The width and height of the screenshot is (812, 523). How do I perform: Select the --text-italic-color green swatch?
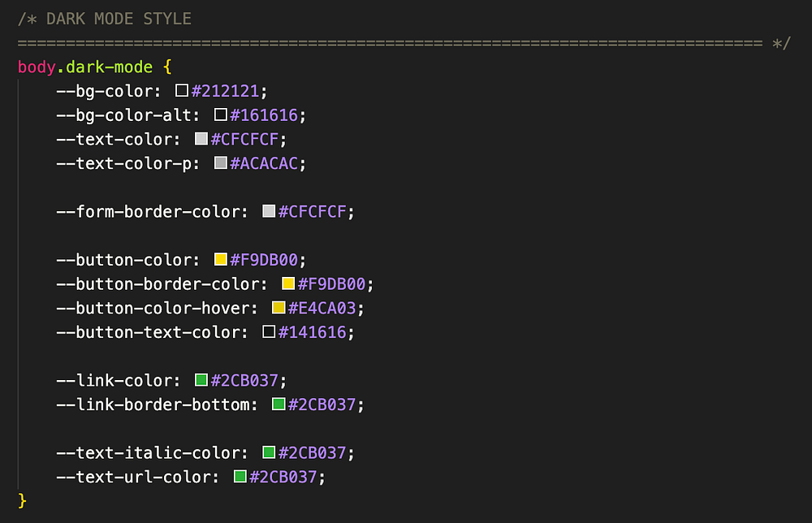(270, 452)
